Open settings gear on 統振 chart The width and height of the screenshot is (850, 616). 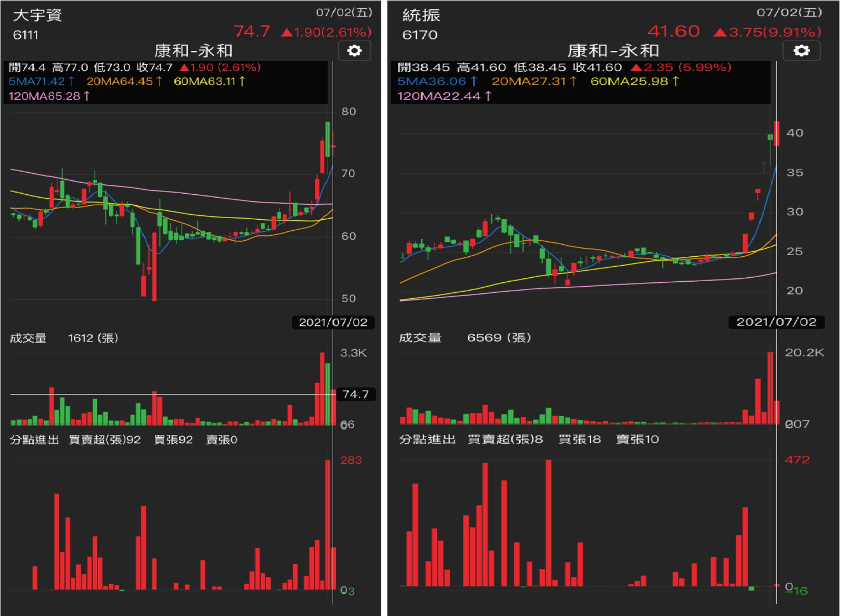[x=801, y=51]
